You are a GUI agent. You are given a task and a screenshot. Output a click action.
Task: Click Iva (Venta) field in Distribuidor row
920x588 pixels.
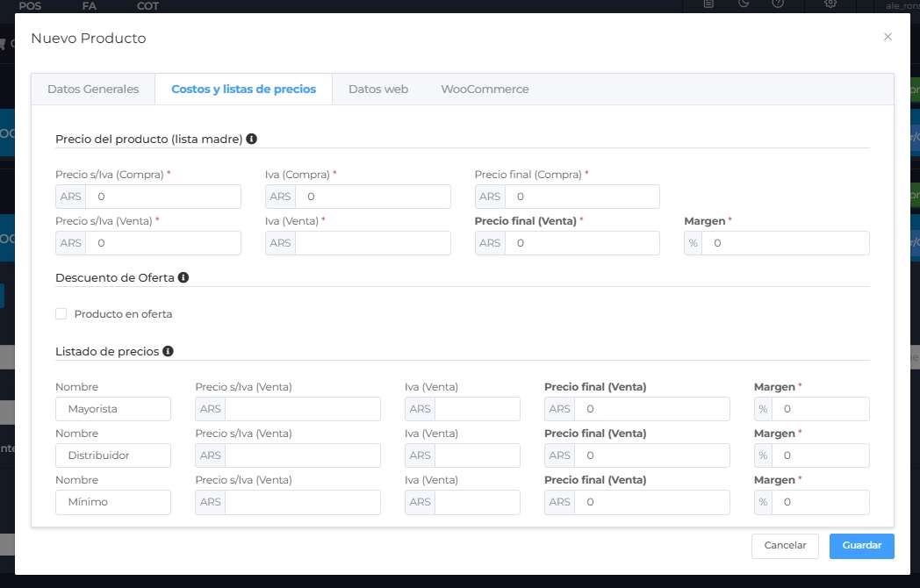(x=478, y=455)
